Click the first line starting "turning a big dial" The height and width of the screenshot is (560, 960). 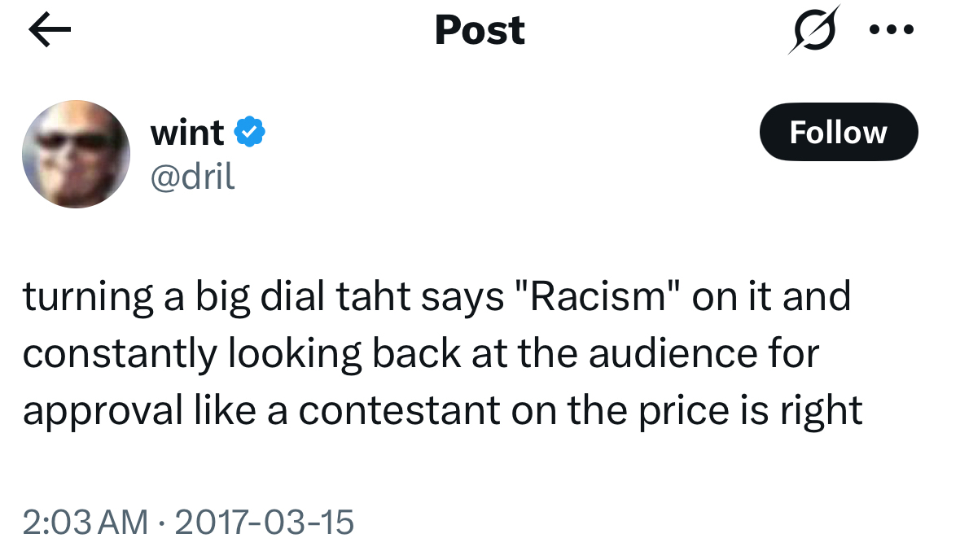click(x=436, y=296)
